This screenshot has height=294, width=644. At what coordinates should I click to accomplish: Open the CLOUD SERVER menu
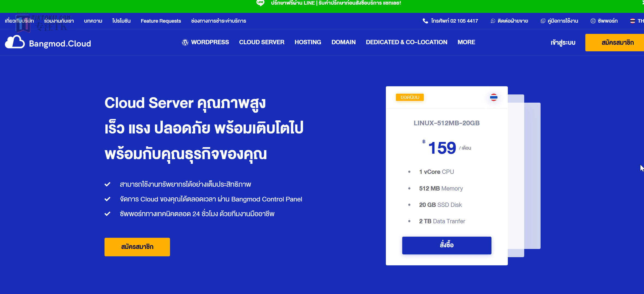coord(262,42)
